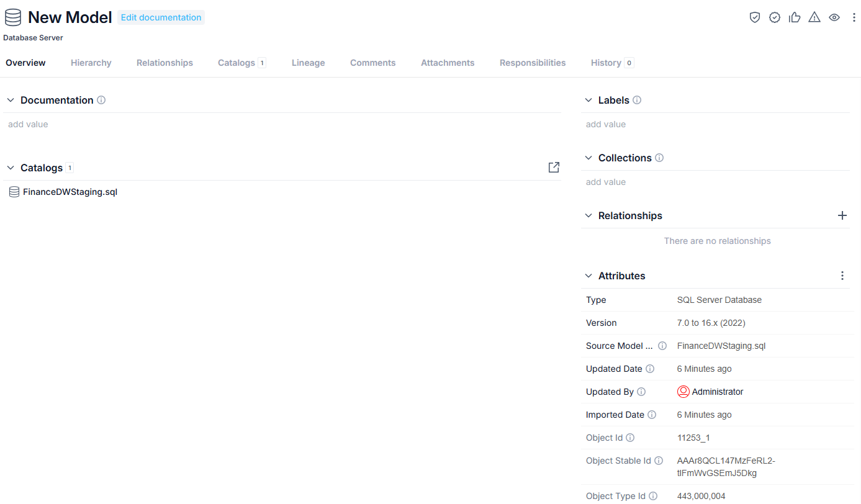Open Attributes section options menu
Viewport: 861px width, 504px height.
pyautogui.click(x=842, y=276)
